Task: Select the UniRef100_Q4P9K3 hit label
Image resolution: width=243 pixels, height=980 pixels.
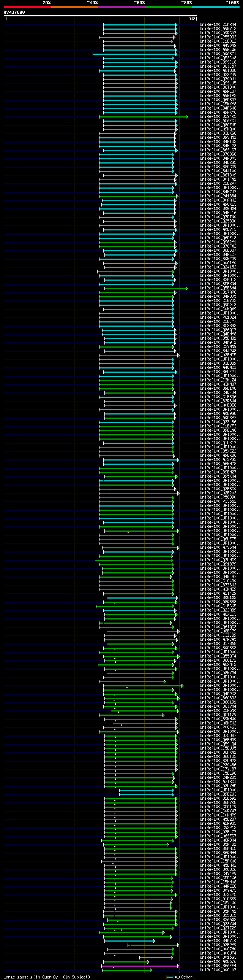Action: tap(218, 694)
